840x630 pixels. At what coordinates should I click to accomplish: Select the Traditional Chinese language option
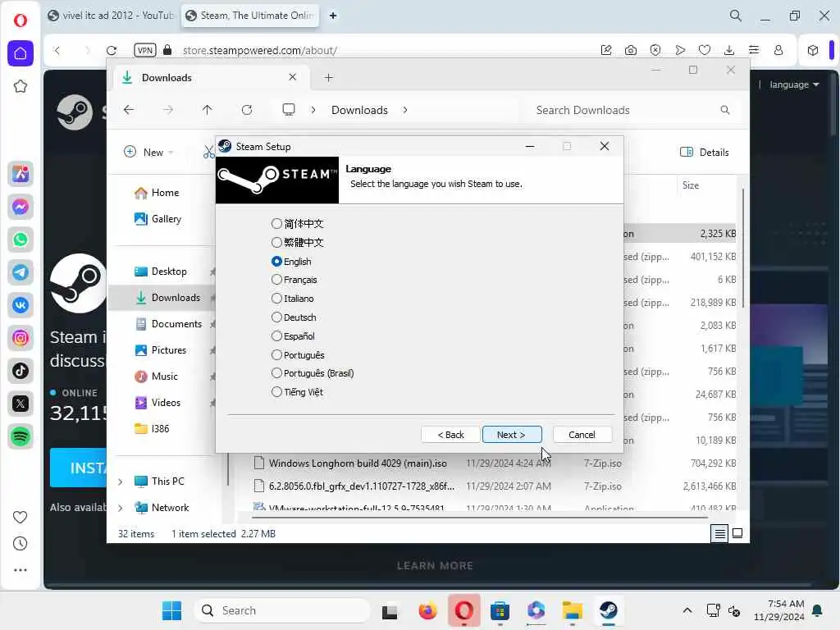(x=297, y=242)
